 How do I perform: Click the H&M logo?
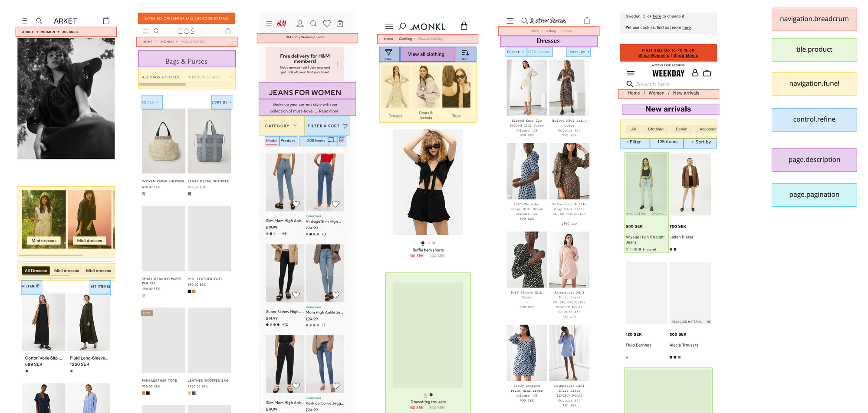tap(281, 23)
